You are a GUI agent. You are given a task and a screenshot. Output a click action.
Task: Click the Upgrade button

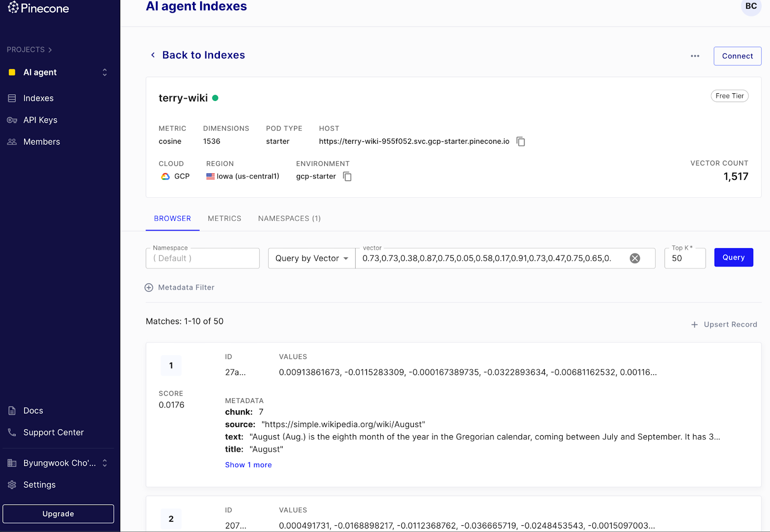(x=58, y=514)
